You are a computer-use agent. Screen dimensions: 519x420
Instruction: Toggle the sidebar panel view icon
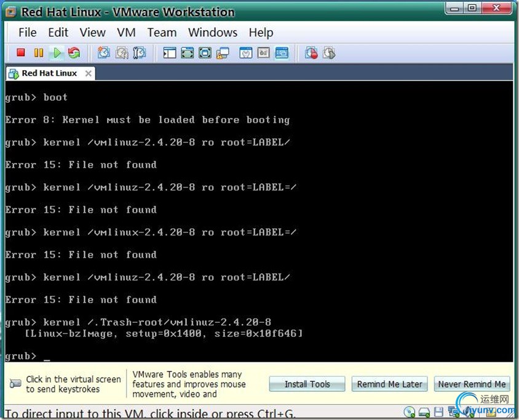tap(170, 53)
